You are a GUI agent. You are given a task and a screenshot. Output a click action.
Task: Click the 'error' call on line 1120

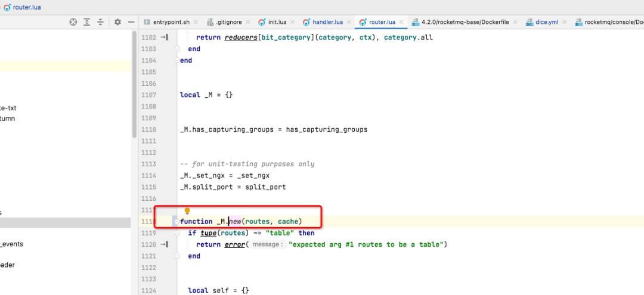(x=235, y=244)
